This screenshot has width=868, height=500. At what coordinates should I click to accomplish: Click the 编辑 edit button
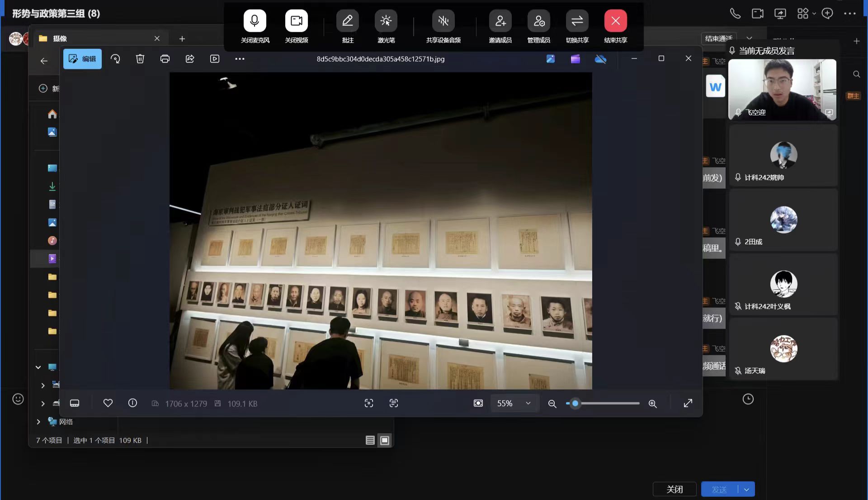click(82, 59)
